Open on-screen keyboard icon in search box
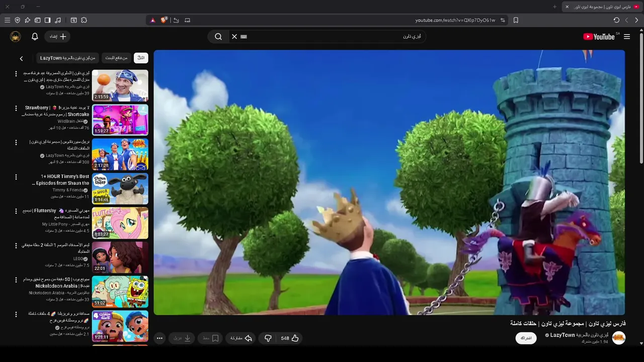 click(x=244, y=37)
